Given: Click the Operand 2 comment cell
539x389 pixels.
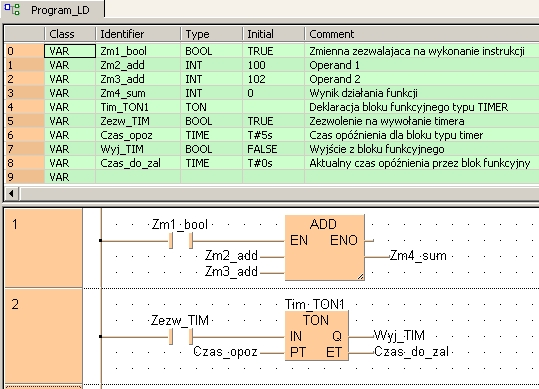Looking at the screenshot, I should click(422, 79).
